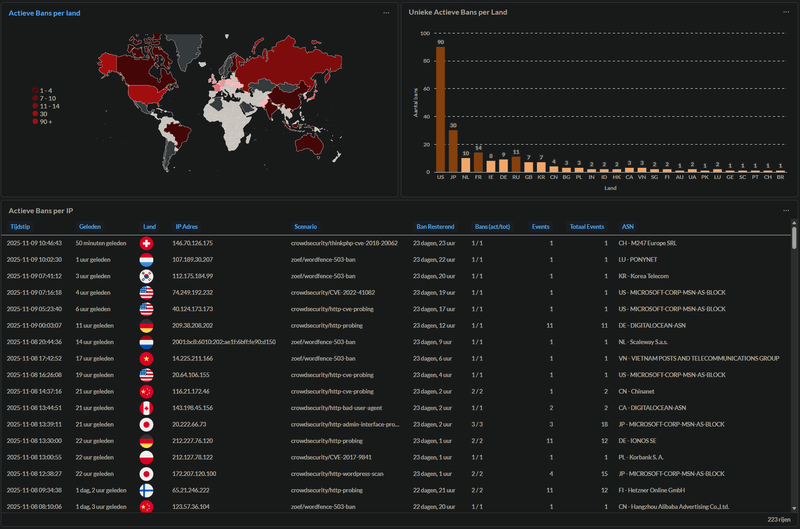Screen dimensions: 800x529
Task: Sort table by Tijdstip column
Action: [20, 226]
